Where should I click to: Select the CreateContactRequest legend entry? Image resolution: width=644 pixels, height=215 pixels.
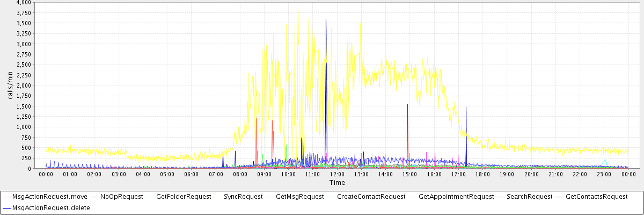click(375, 197)
